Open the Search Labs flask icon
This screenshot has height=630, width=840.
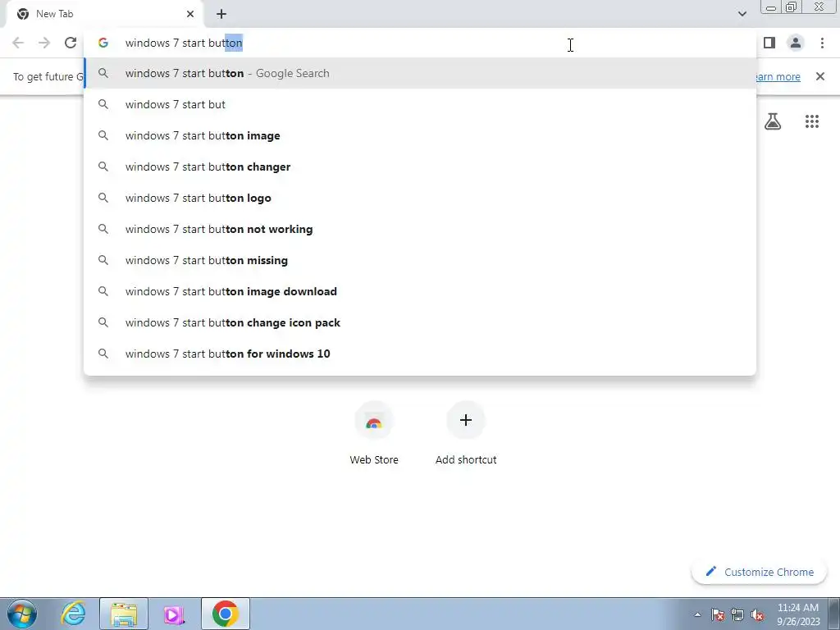coord(773,121)
